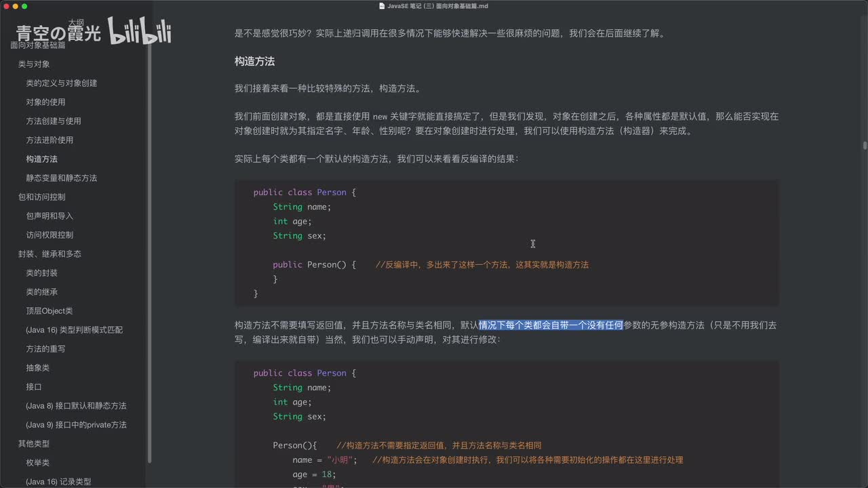Open 封装、继承和多态 outline heading

[50, 254]
